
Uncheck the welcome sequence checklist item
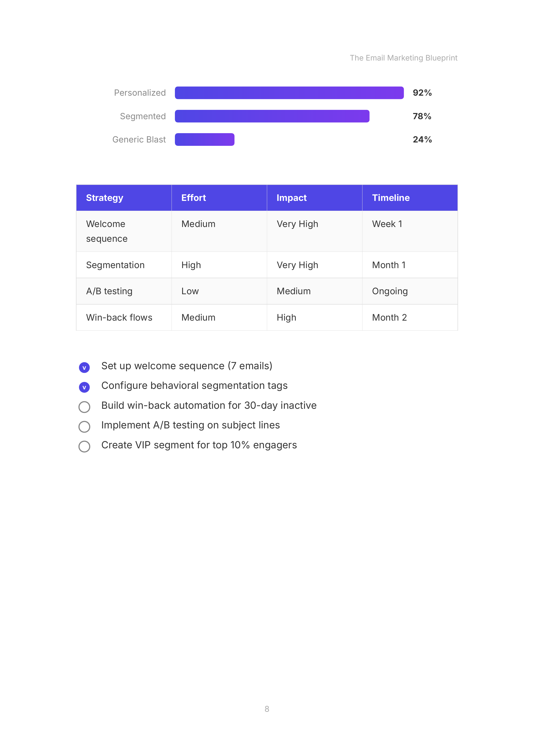[x=84, y=367]
